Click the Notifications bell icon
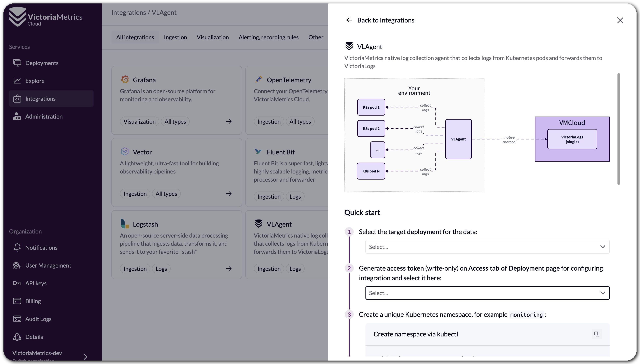The height and width of the screenshot is (364, 640). point(17,247)
